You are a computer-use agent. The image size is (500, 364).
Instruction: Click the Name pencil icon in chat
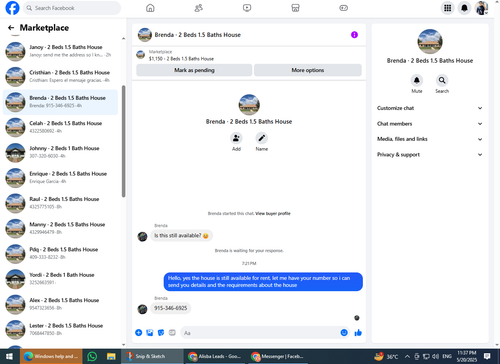[x=262, y=138]
